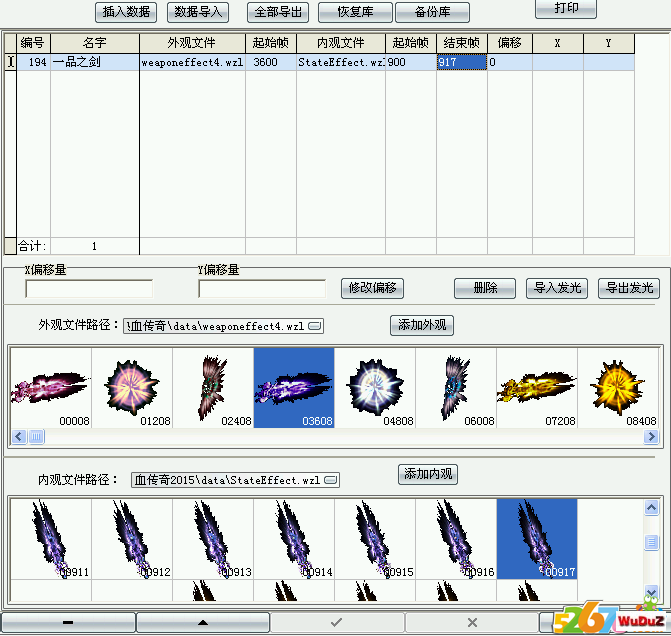Click the 打印 button
The width and height of the screenshot is (671, 636).
click(566, 9)
